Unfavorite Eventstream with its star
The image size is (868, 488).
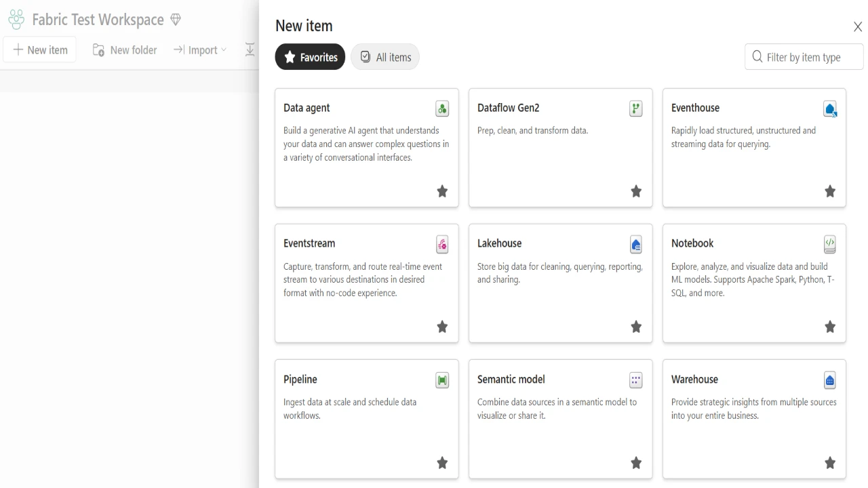point(442,327)
